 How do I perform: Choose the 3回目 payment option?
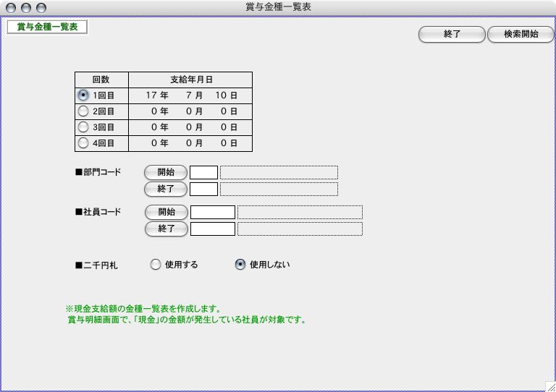coord(83,127)
